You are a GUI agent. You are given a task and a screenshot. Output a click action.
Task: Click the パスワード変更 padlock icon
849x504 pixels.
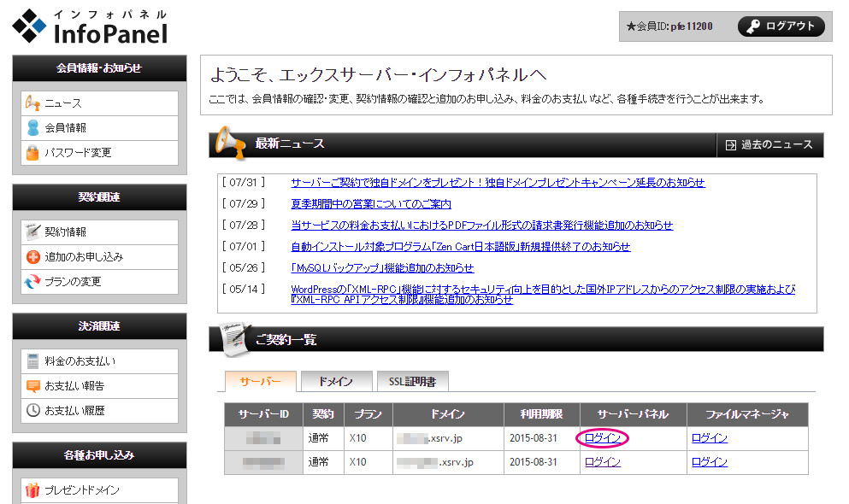click(32, 153)
